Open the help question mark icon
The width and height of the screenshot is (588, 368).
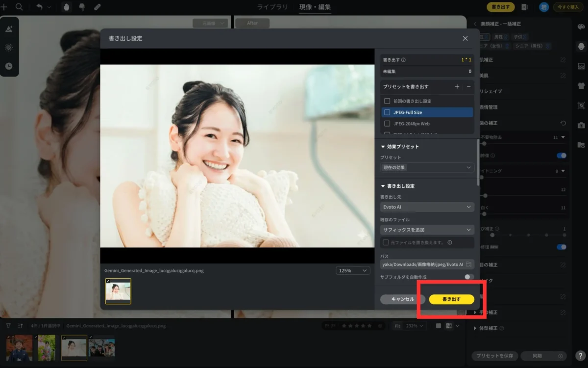[x=580, y=356]
